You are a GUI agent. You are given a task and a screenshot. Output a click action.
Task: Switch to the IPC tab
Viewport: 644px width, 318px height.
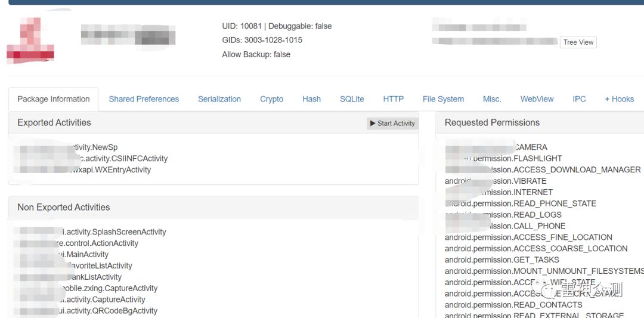pyautogui.click(x=579, y=99)
